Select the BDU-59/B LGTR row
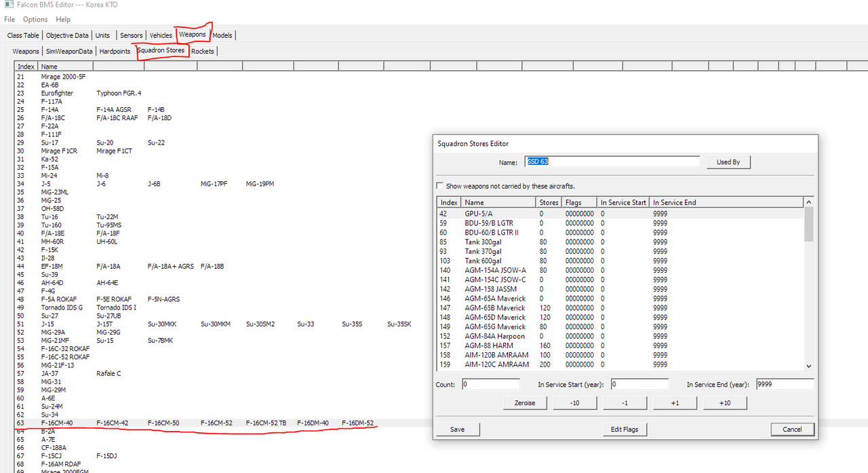868x473 pixels. pyautogui.click(x=620, y=223)
